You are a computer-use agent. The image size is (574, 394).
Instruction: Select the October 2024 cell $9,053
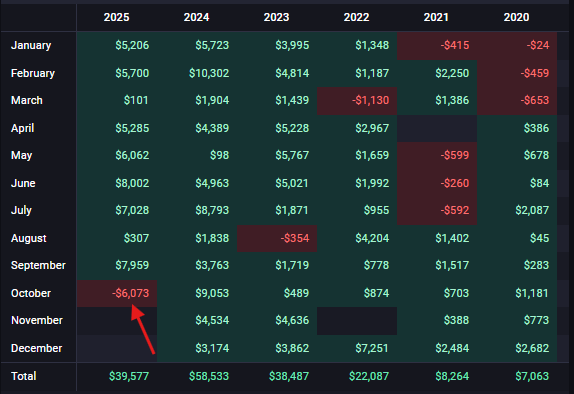click(x=197, y=293)
